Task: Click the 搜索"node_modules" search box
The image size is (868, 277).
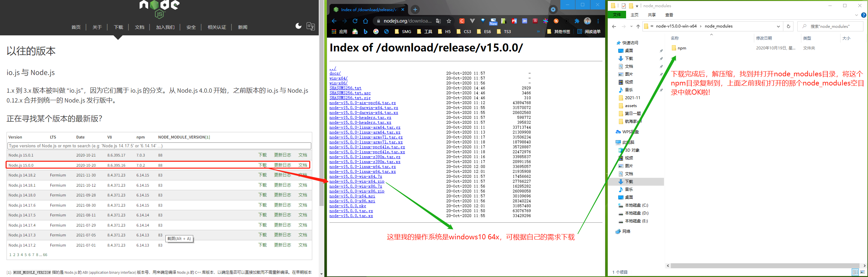Action: (830, 26)
